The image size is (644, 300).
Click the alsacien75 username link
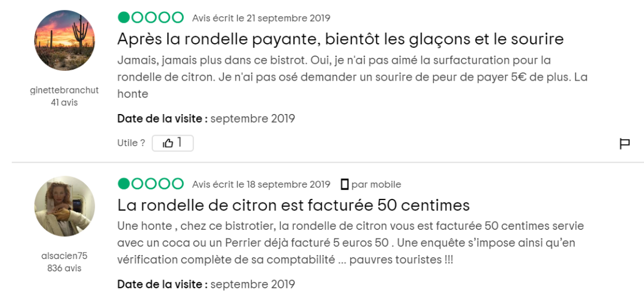point(64,256)
